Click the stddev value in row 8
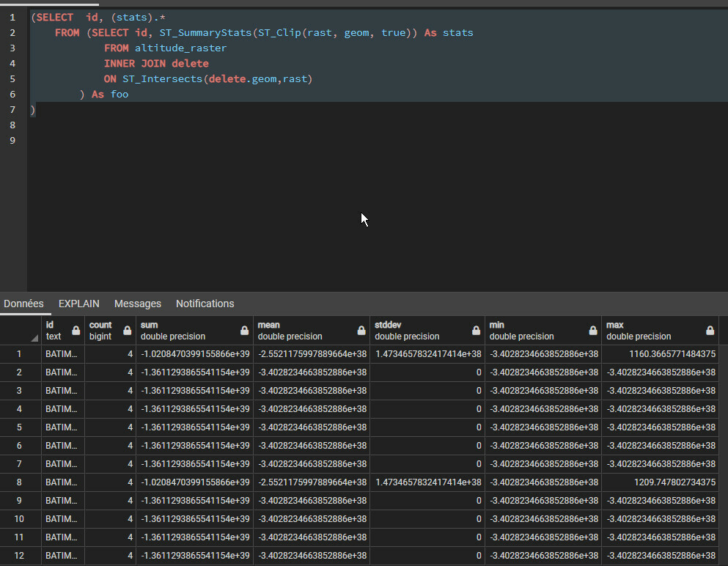Screen dimensions: 728x566 coord(427,482)
